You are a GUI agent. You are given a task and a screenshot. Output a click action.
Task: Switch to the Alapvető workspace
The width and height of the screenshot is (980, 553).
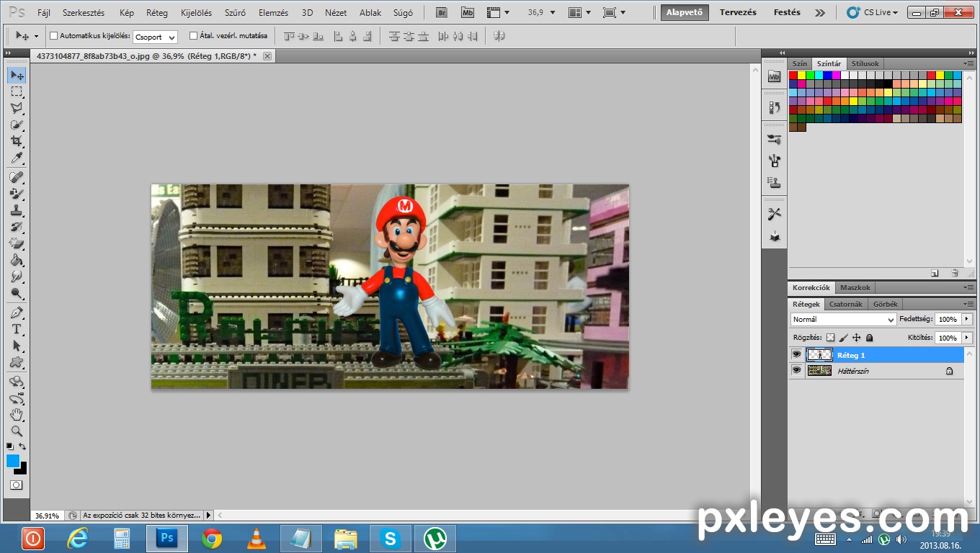(685, 12)
